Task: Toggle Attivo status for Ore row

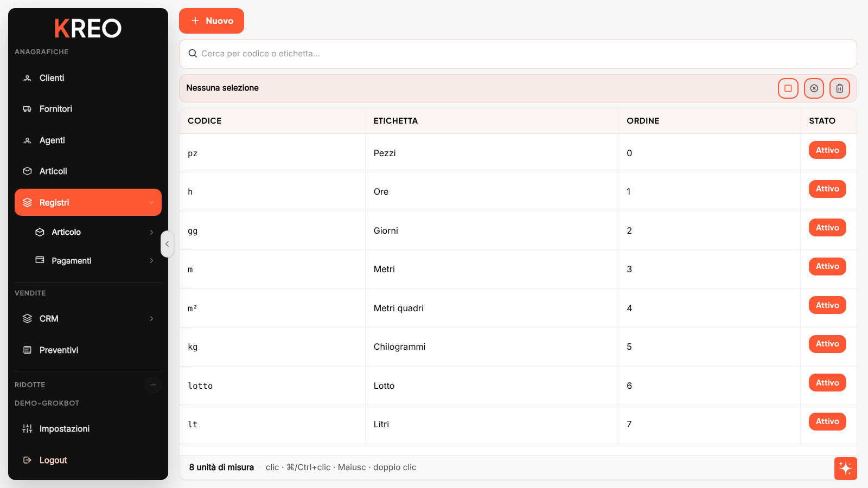Action: (827, 189)
